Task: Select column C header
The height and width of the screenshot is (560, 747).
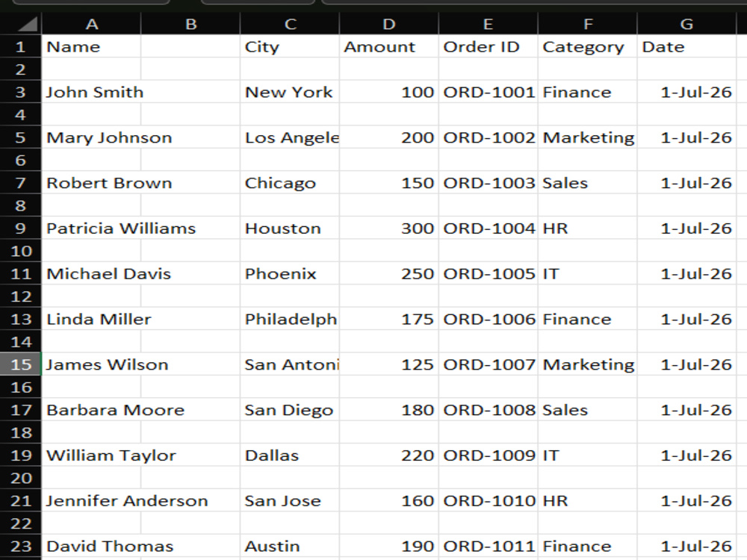Action: 290,24
